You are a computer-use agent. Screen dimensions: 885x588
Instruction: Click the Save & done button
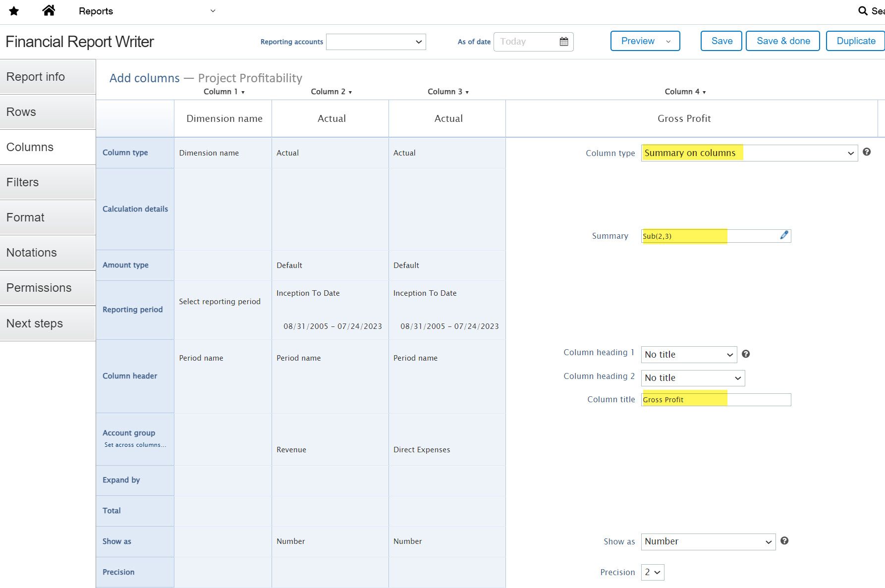pyautogui.click(x=783, y=41)
